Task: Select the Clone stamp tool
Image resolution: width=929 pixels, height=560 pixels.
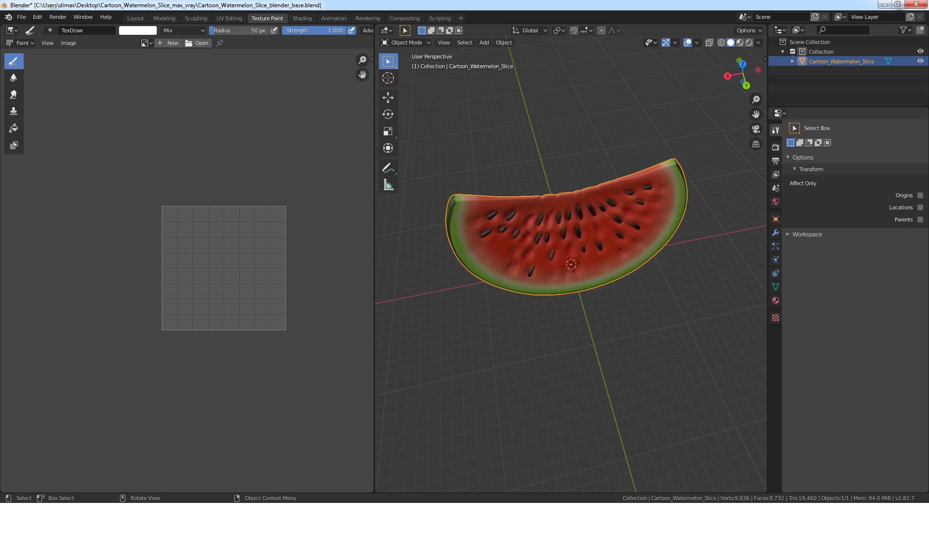Action: pos(14,111)
